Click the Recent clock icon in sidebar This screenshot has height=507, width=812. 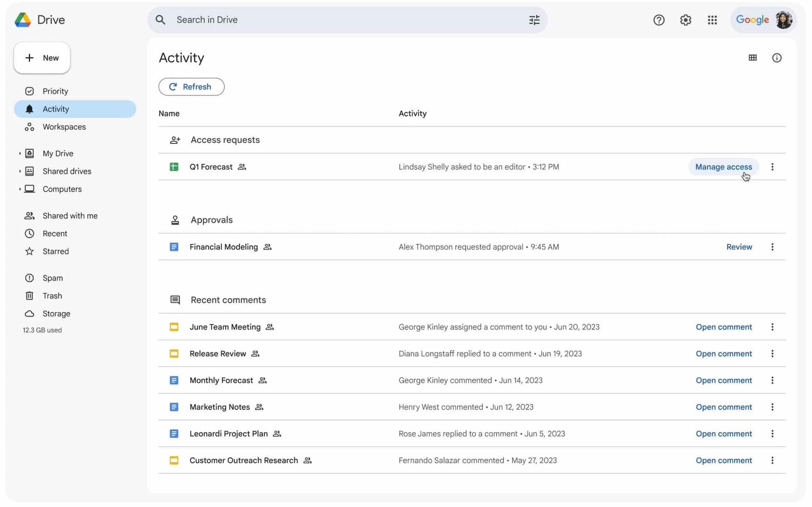tap(29, 233)
